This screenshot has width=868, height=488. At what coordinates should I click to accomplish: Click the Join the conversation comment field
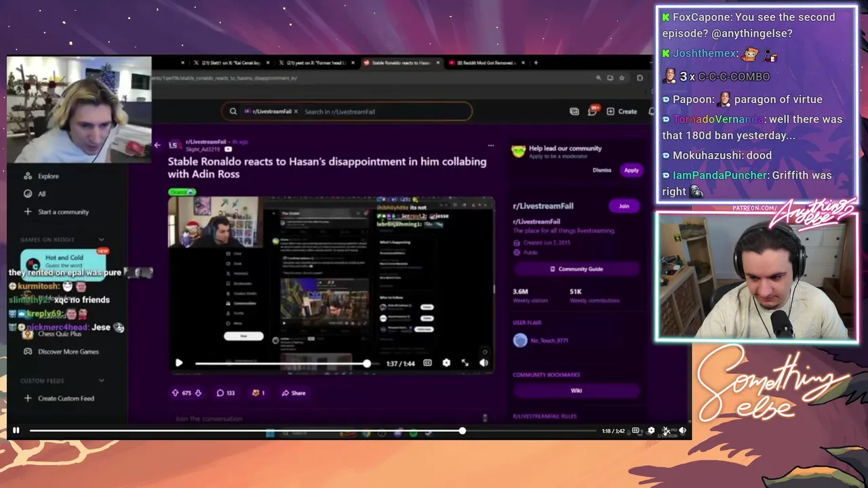click(x=329, y=419)
